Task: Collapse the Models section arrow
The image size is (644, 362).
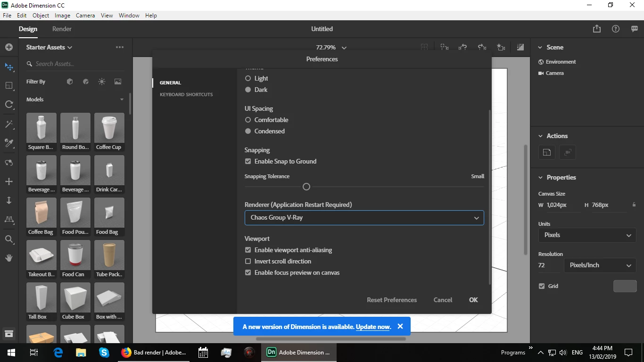Action: click(x=122, y=99)
